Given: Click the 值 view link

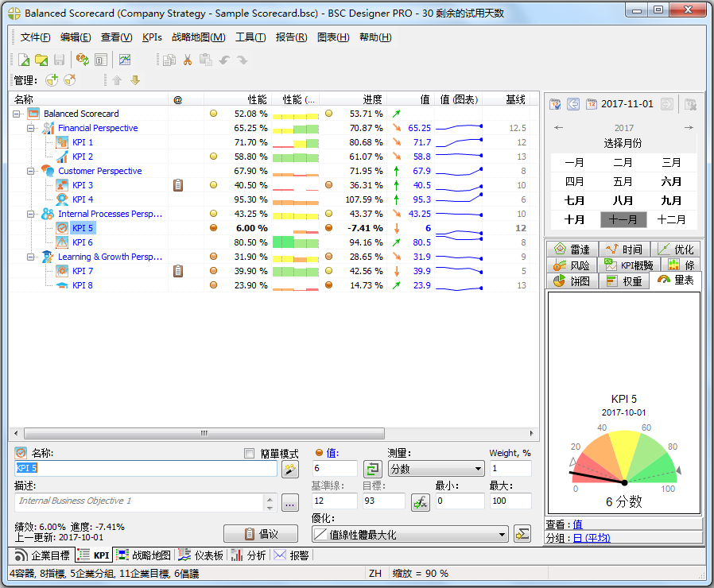Looking at the screenshot, I should point(577,524).
